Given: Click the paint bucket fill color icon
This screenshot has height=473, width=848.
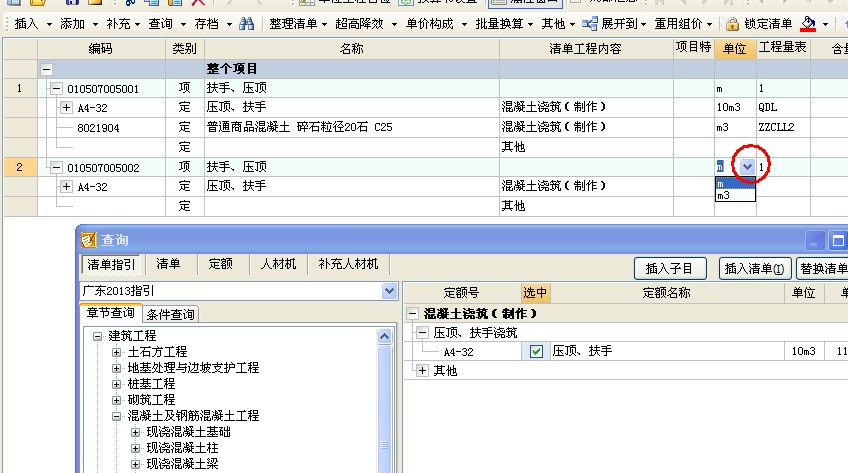Looking at the screenshot, I should click(809, 24).
